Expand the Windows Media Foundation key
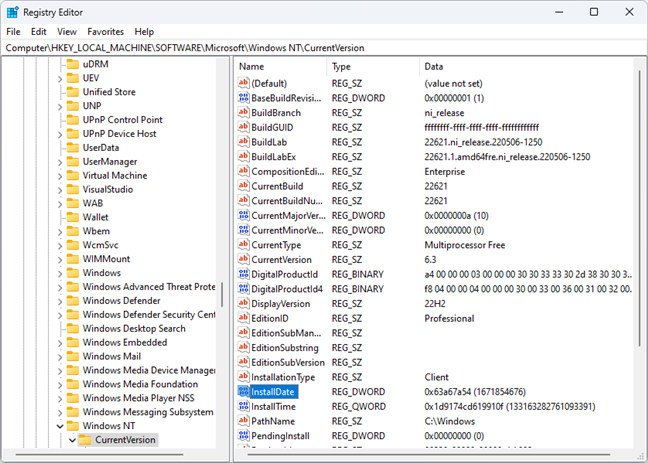This screenshot has width=648, height=463. (60, 384)
